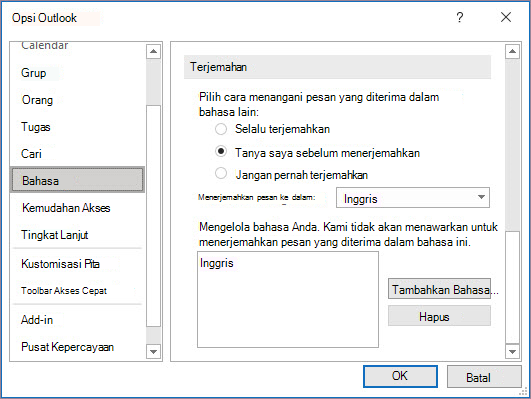
Task: Click the right pane vertical scrollbar thumb
Action: pos(512,288)
